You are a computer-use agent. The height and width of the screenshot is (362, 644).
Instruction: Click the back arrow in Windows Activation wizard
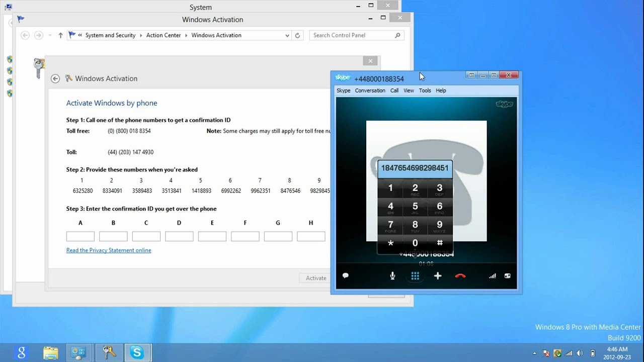[55, 78]
